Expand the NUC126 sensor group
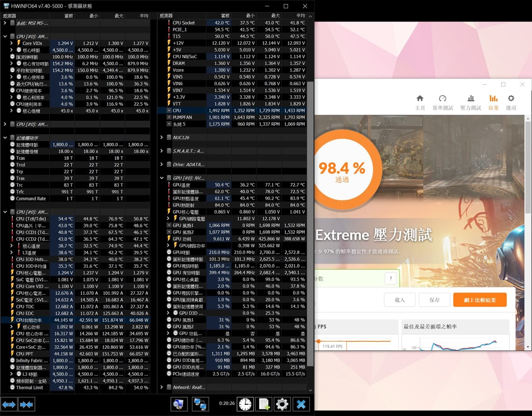 (162, 138)
